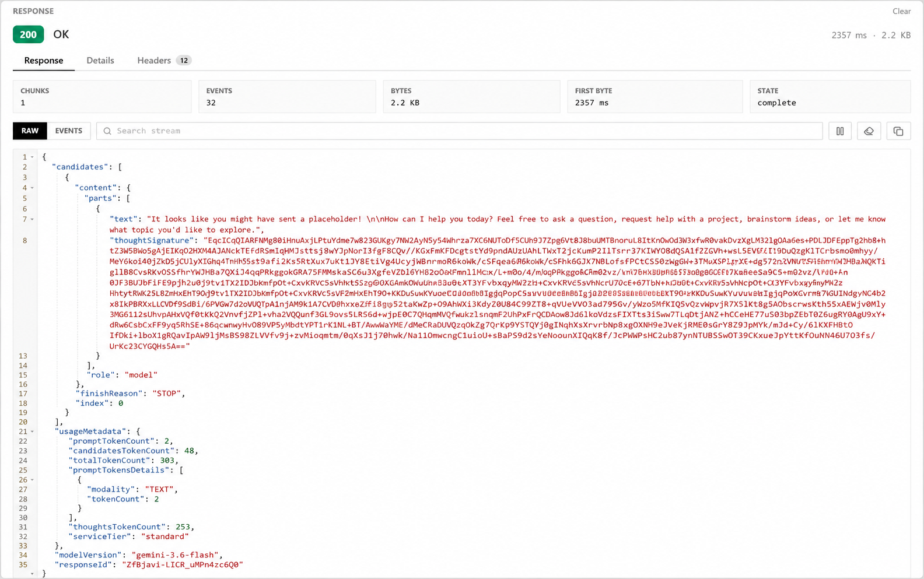Viewport: 924px width, 579px height.
Task: Click the "totalTokenCount": 303 line
Action: click(x=123, y=461)
